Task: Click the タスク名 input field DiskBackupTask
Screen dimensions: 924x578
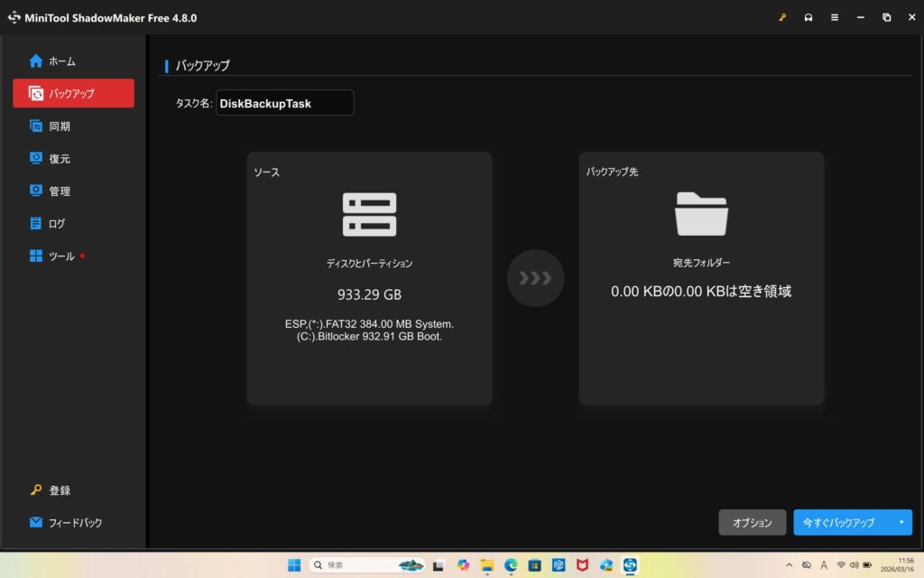Action: [284, 103]
